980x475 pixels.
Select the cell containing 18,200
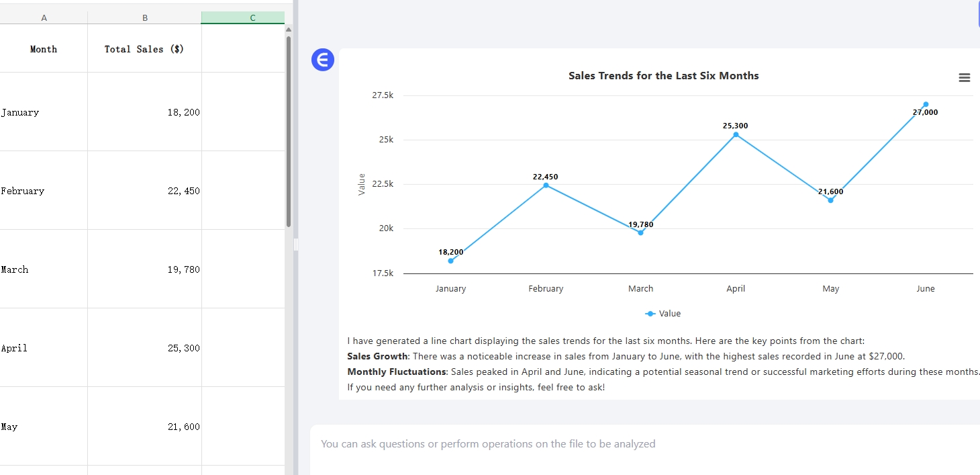click(x=144, y=112)
